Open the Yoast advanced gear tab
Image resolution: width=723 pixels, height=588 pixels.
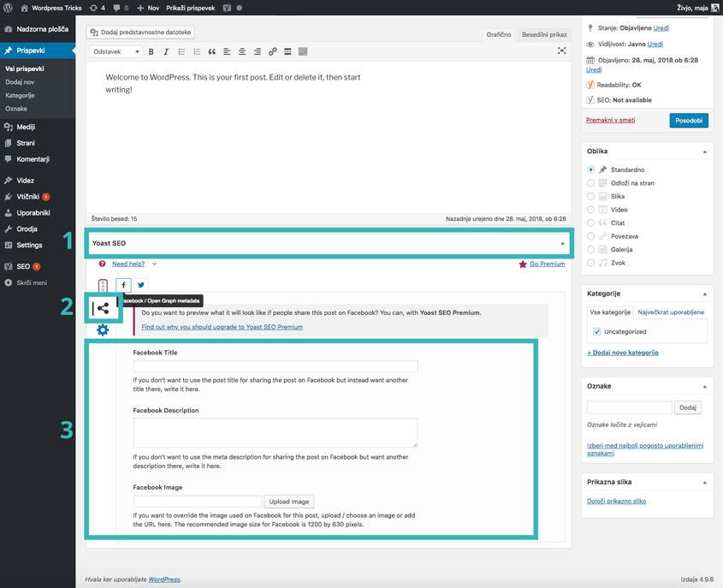pyautogui.click(x=103, y=330)
